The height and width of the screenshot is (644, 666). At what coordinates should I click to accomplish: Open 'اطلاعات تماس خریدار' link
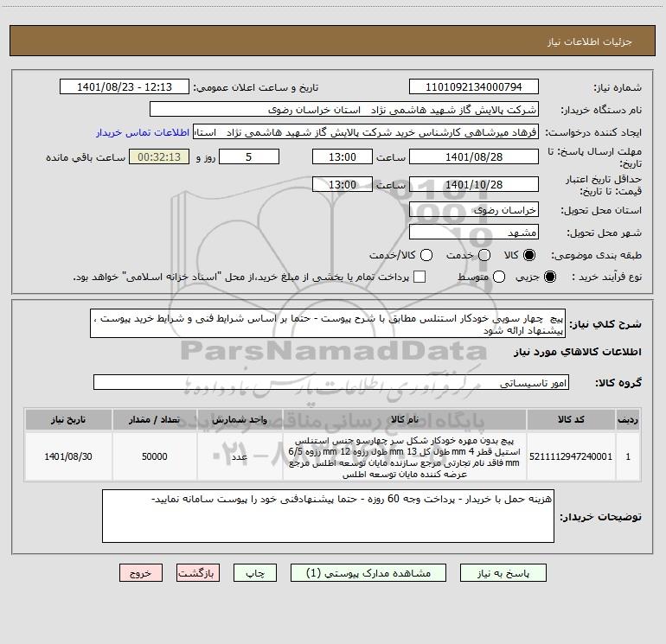click(143, 132)
